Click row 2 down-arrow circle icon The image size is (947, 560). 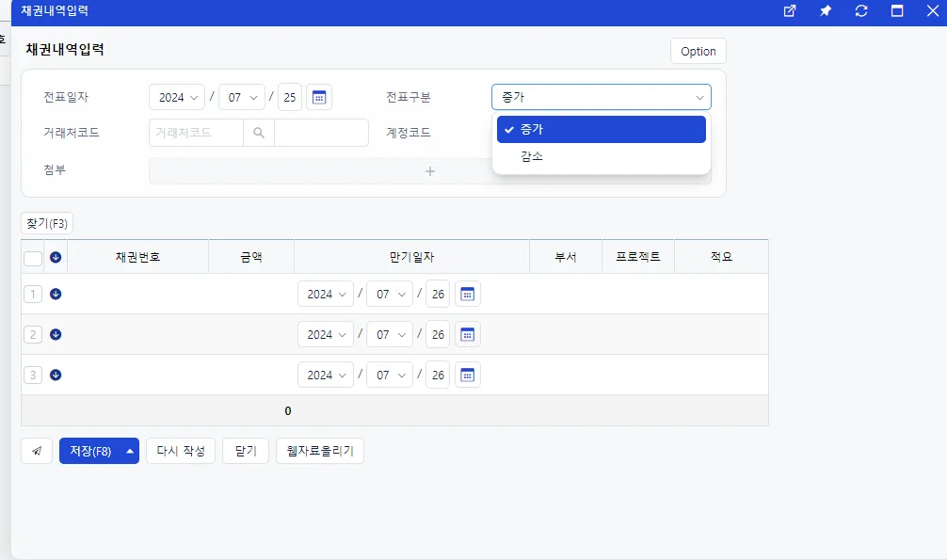[56, 334]
